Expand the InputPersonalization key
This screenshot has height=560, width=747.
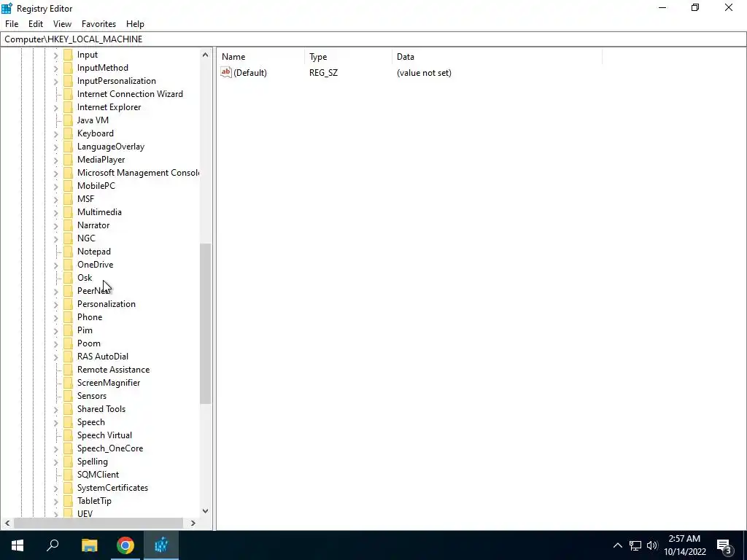pyautogui.click(x=55, y=82)
